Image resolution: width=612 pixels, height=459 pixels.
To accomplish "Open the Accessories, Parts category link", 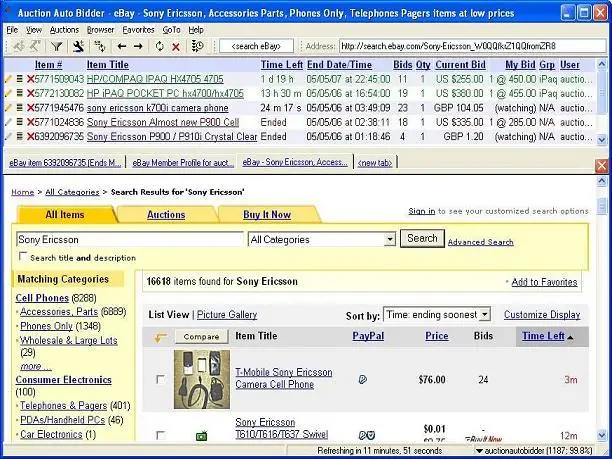I will pyautogui.click(x=59, y=311).
